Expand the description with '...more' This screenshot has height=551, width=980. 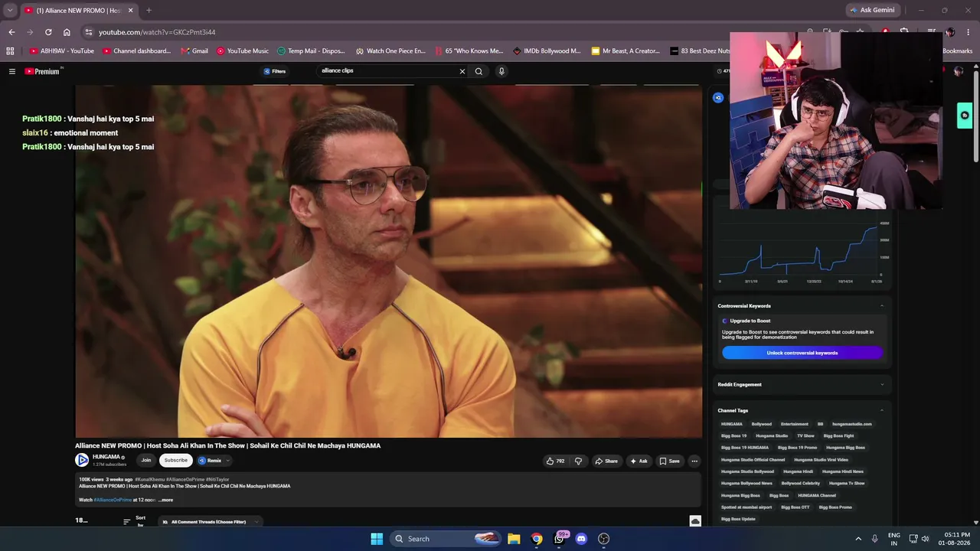pyautogui.click(x=165, y=500)
